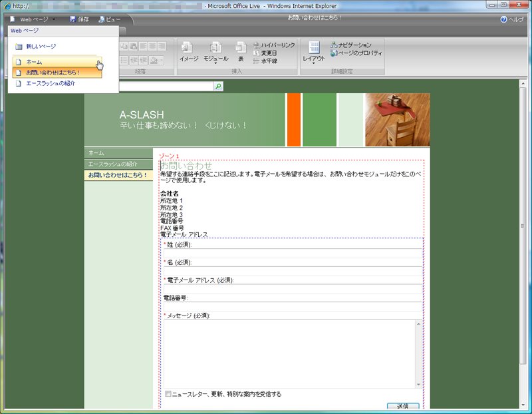Click the Help icon with the question mark
This screenshot has width=532, height=414.
point(503,19)
